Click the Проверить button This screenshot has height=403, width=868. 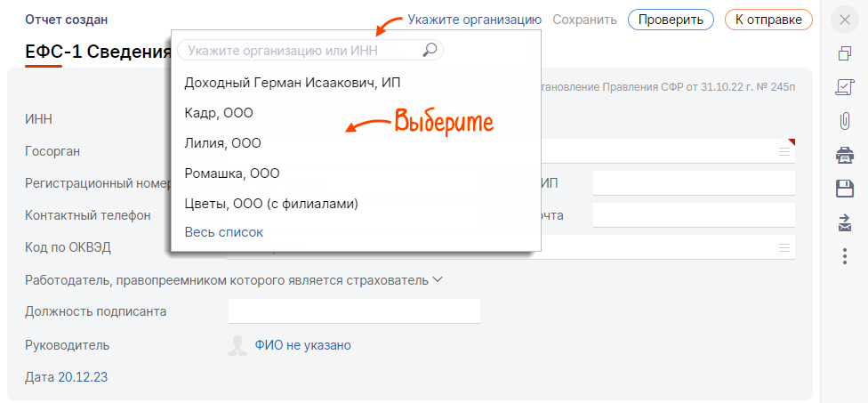click(x=671, y=20)
